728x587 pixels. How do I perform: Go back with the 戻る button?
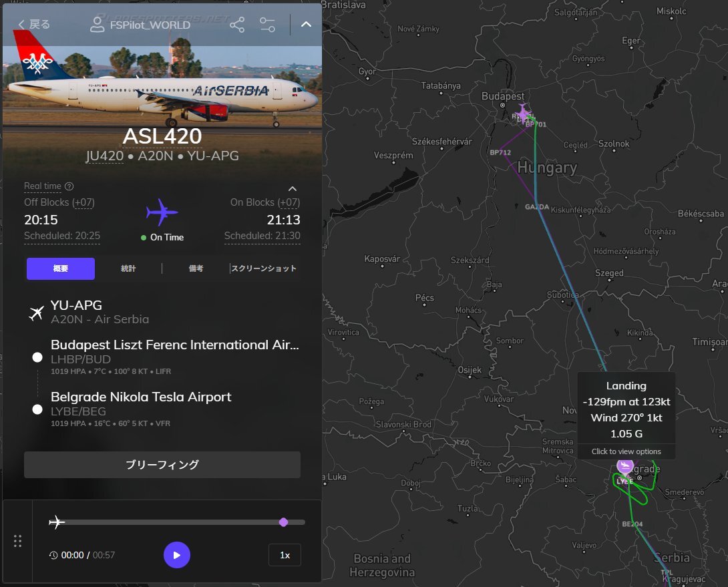(x=34, y=25)
